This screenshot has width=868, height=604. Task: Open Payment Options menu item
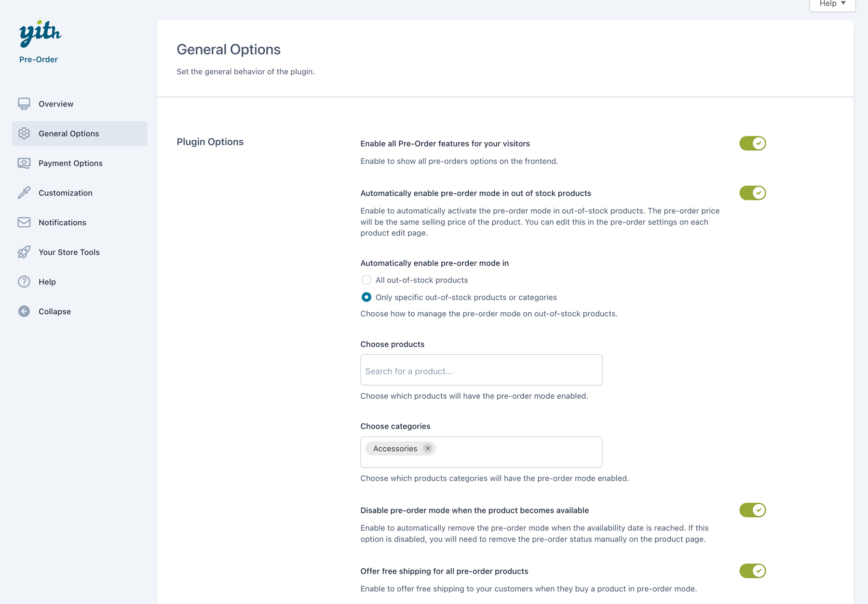[70, 163]
